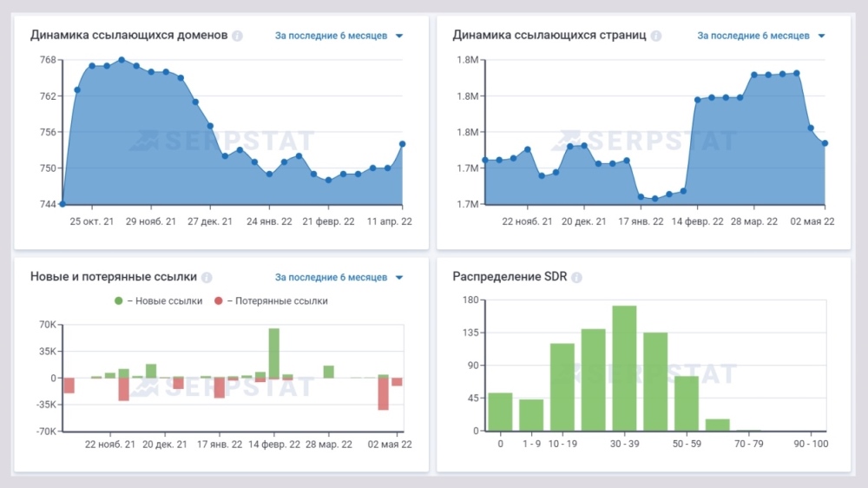Click the 1 - 9 SDR bar
Screen dimensions: 868x488
click(531, 415)
